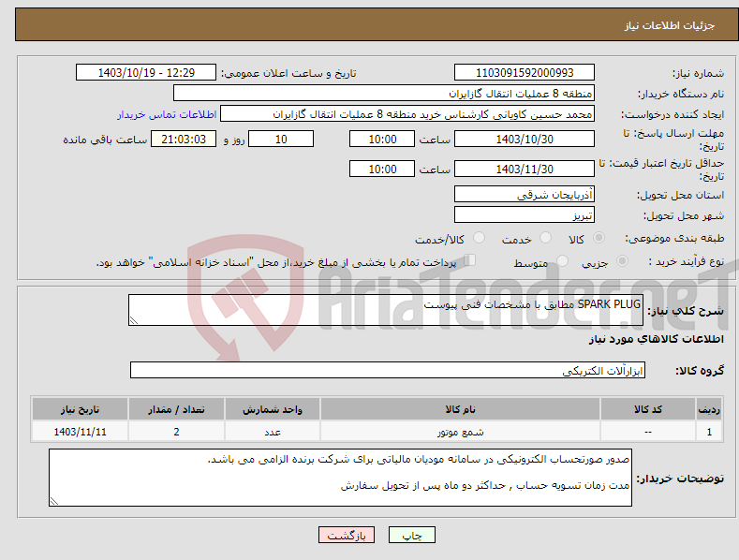Select the کالا/خدمت radio button
Image resolution: width=739 pixels, height=560 pixels.
point(479,238)
